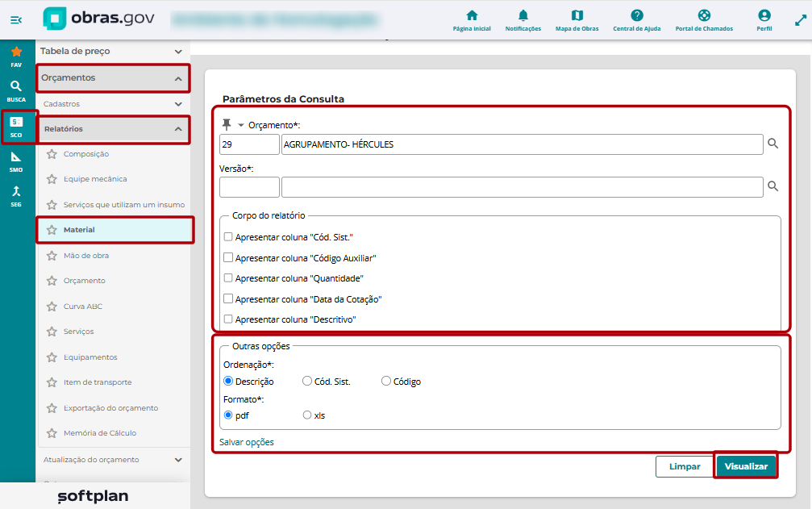Select Descrição ordering radio
812x509 pixels.
tap(228, 381)
